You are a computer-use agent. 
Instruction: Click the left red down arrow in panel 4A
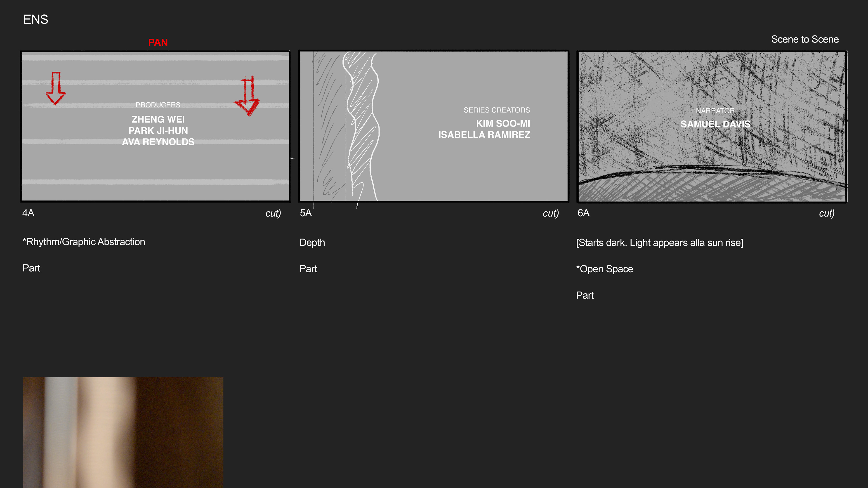tap(56, 88)
